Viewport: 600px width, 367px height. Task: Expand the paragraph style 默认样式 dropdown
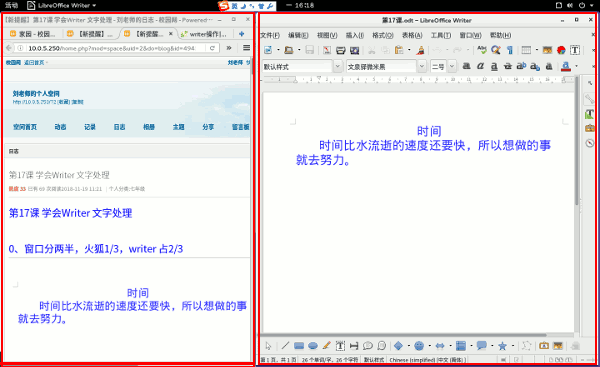click(337, 66)
